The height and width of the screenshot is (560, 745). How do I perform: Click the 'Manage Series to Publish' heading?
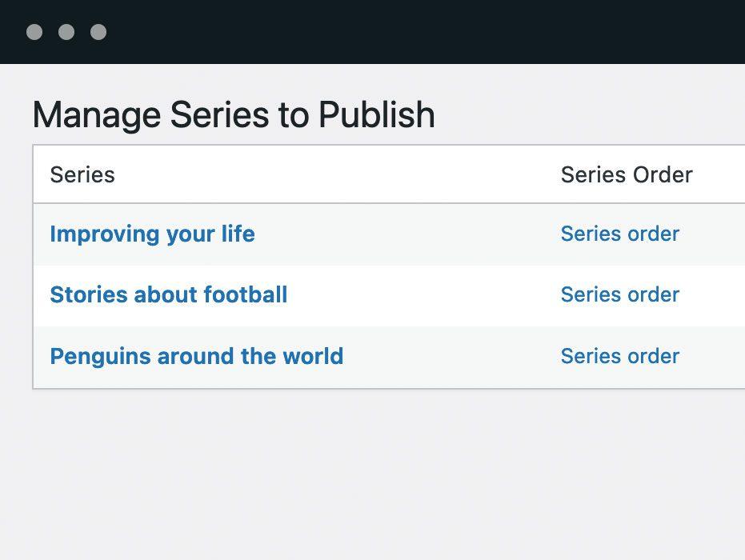[234, 115]
